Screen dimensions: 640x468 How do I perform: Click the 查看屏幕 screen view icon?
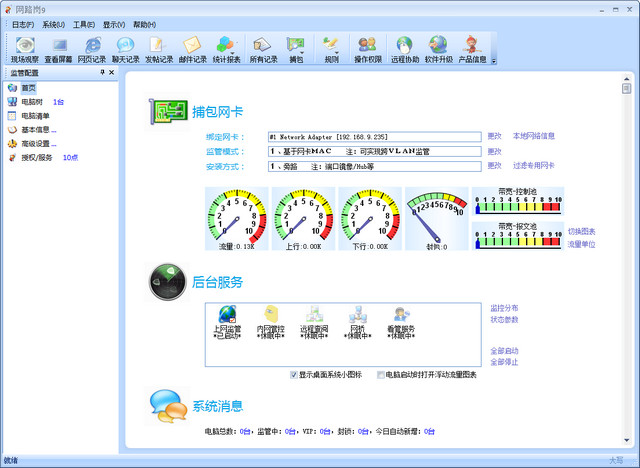pyautogui.click(x=59, y=48)
